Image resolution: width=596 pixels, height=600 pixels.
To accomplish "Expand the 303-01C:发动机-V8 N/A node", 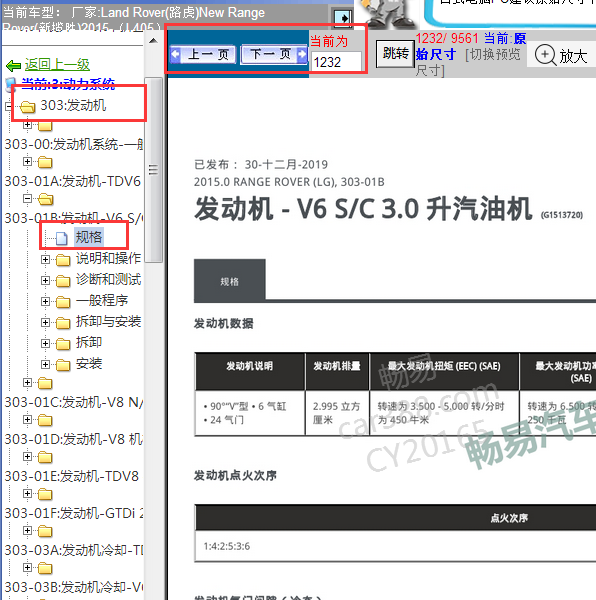I will (x=27, y=382).
